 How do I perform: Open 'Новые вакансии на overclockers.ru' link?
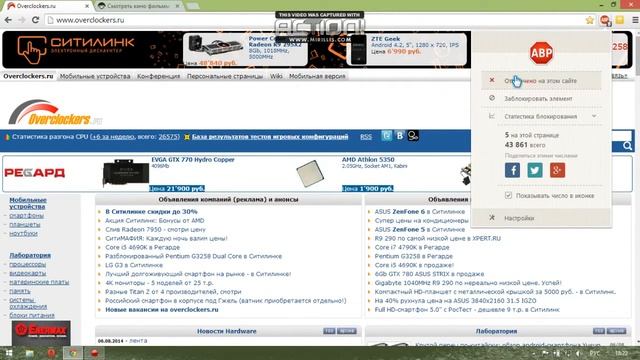pos(162,309)
